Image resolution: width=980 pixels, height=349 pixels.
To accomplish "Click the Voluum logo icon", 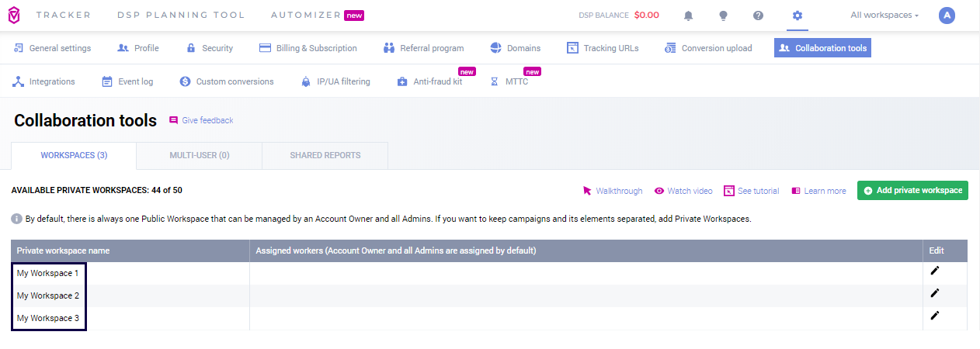I will 14,16.
